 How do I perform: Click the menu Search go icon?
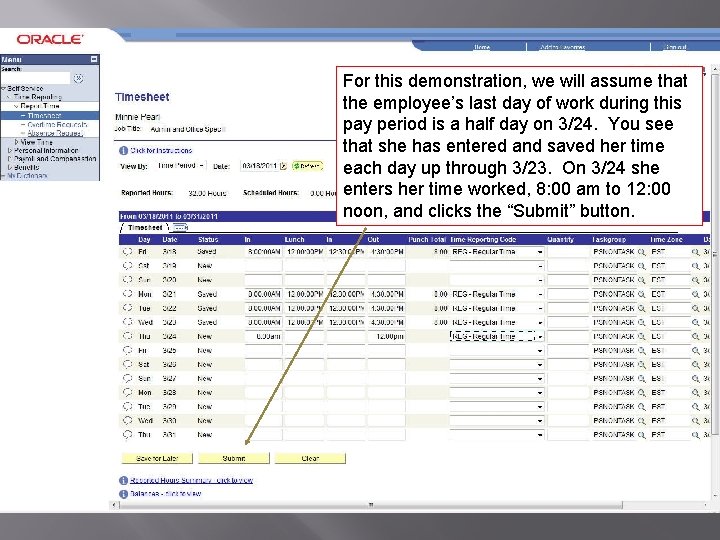[79, 78]
